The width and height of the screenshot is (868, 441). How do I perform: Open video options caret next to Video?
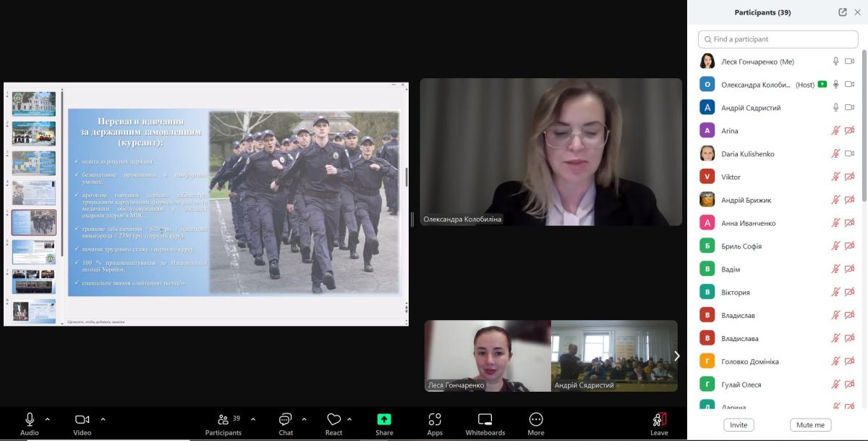coord(103,419)
